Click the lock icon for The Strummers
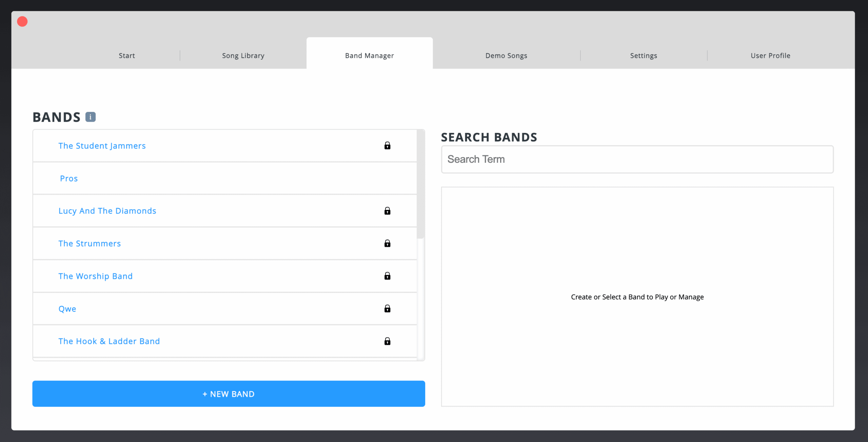Screen dimensions: 868x442 [387, 243]
